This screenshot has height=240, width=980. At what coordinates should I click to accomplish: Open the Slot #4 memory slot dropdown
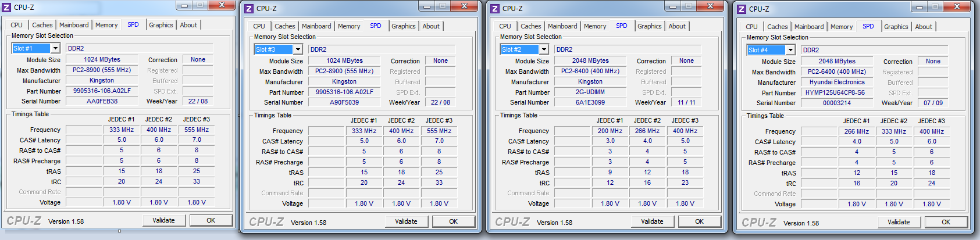tap(790, 50)
